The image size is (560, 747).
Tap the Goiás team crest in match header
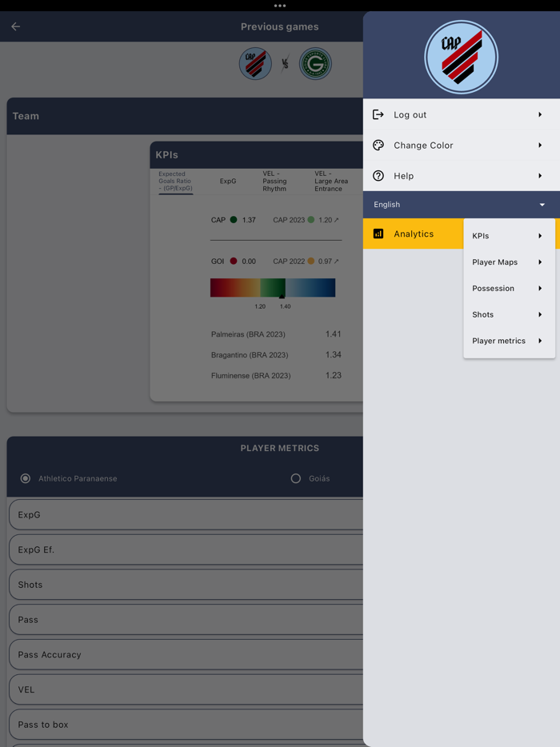pyautogui.click(x=315, y=63)
